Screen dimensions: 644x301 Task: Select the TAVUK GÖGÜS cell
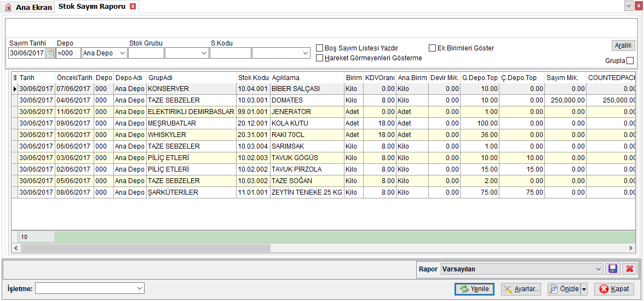tap(307, 158)
